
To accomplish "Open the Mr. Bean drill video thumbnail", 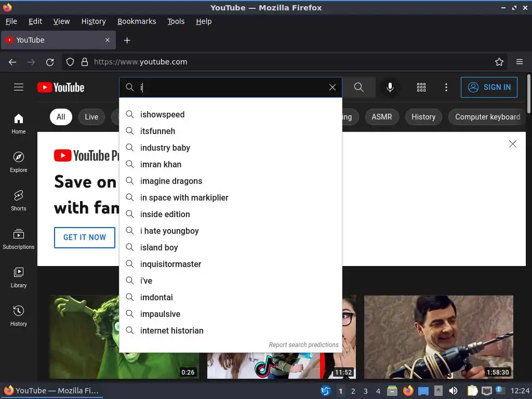I will 438,337.
